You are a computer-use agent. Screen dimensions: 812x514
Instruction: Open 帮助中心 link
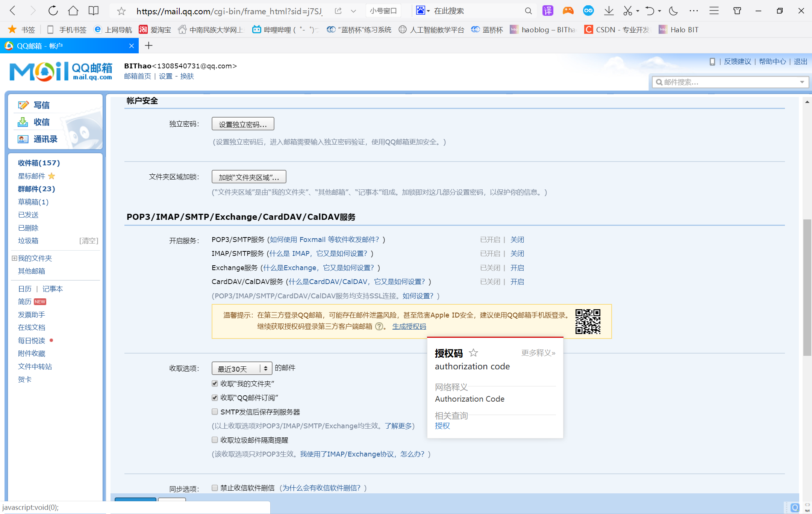point(772,62)
